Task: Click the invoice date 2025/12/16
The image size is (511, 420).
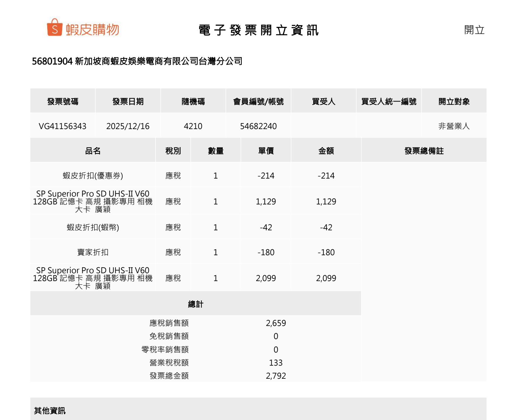Action: 128,126
